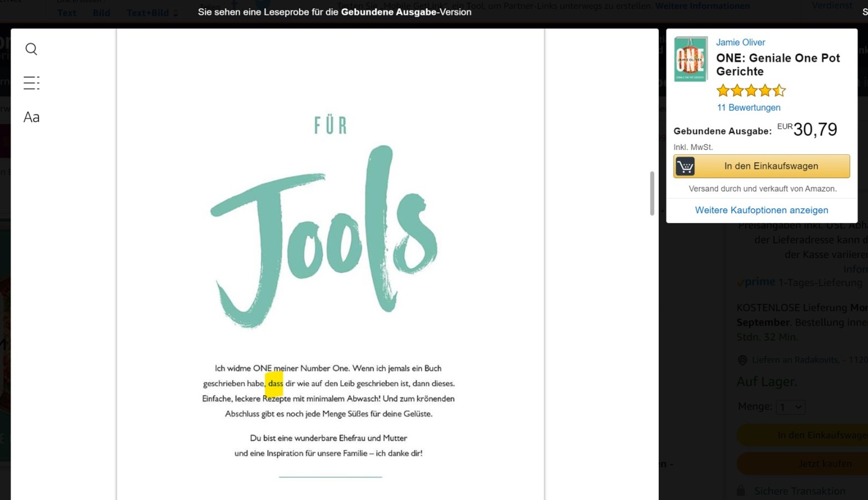Click the Sichere Transaktion lock icon
This screenshot has height=500, width=868.
tap(741, 491)
